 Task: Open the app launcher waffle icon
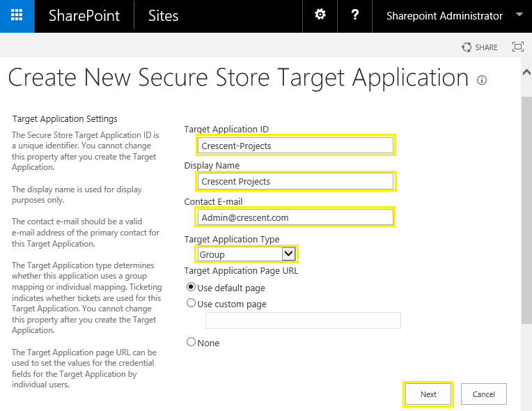pos(17,15)
